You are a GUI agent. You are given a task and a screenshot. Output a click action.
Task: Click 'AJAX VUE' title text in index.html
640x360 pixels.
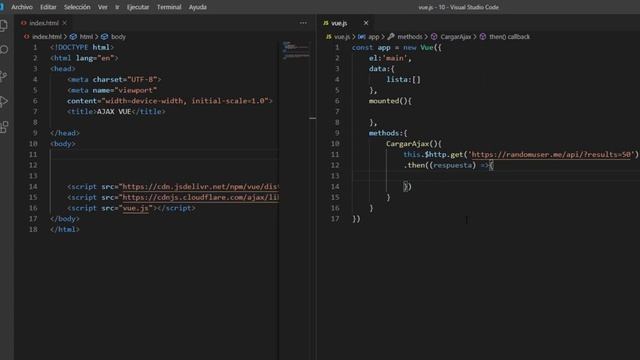coord(114,112)
